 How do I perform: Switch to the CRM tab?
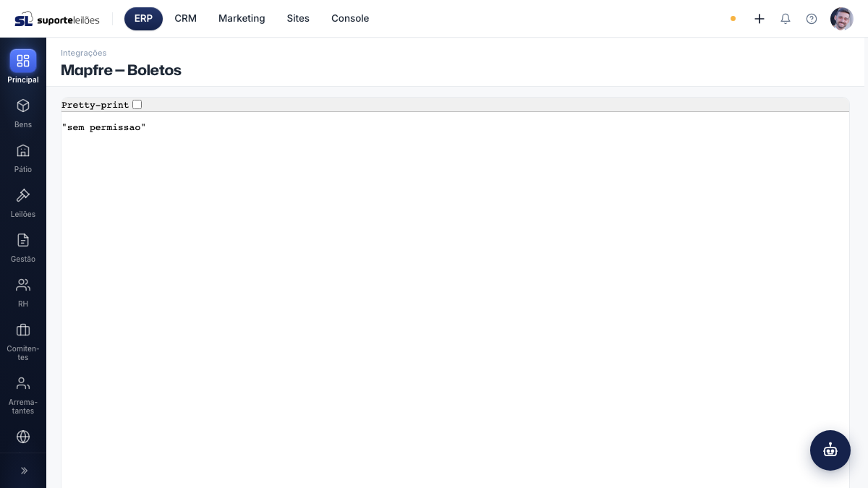tap(185, 19)
